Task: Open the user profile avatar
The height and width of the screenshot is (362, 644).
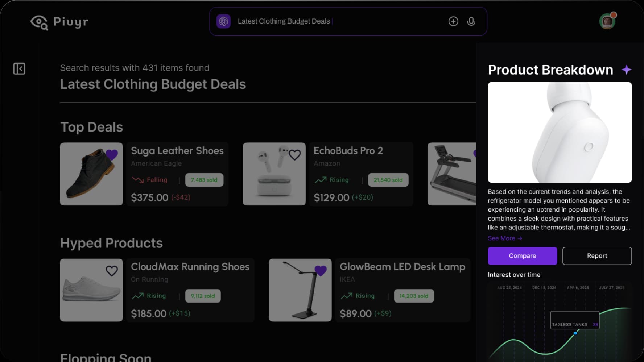Action: 607,21
